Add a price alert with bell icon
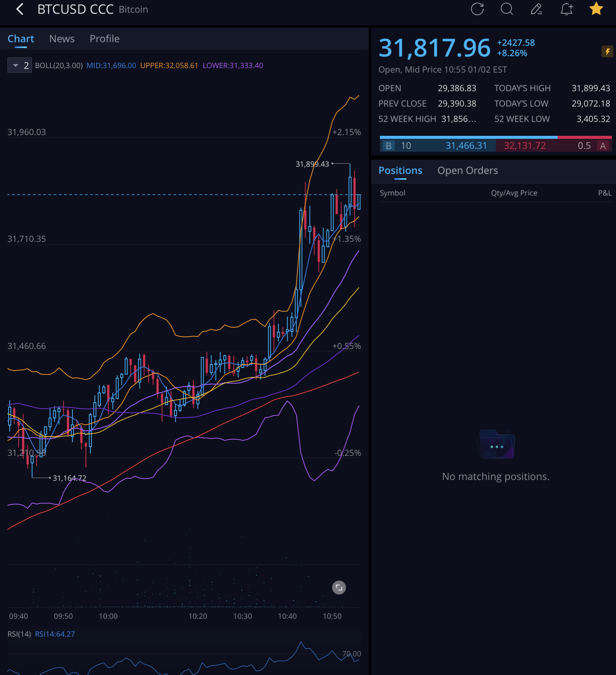The height and width of the screenshot is (675, 616). (x=566, y=9)
